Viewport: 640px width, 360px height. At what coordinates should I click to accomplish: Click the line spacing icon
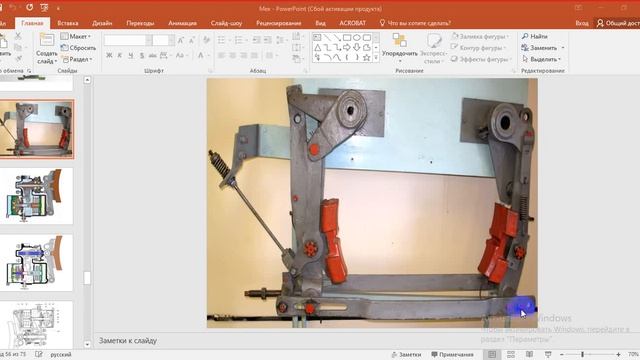pyautogui.click(x=280, y=40)
